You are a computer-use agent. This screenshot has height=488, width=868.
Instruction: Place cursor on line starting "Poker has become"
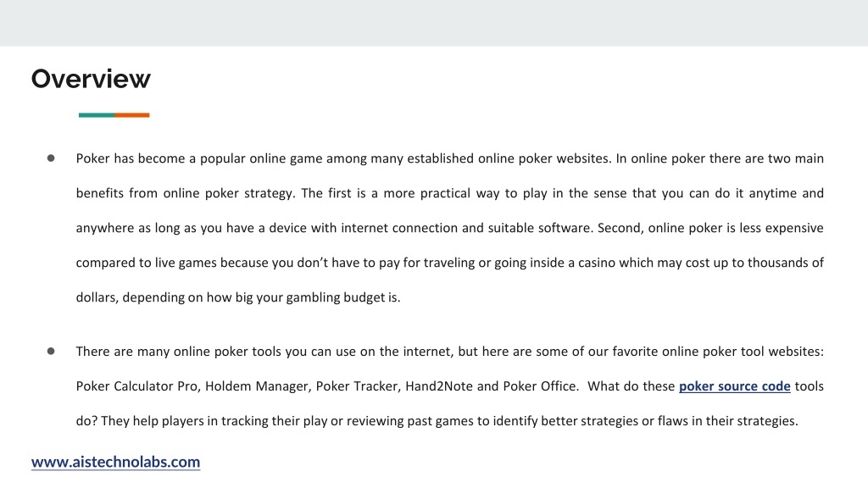coord(449,158)
